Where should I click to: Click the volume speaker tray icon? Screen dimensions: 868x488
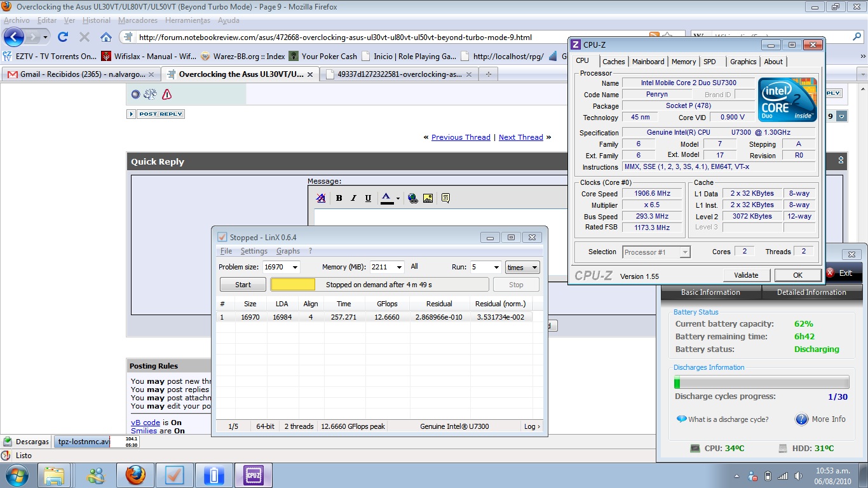(797, 476)
